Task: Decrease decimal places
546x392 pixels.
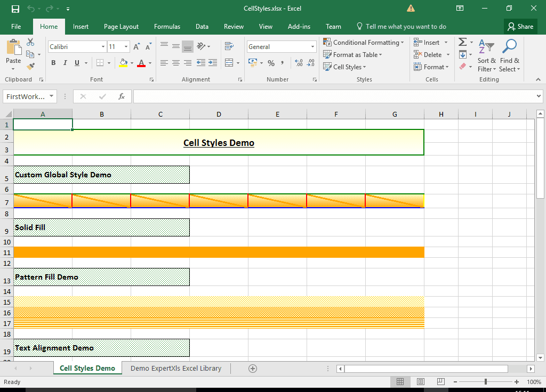Action: (x=311, y=63)
